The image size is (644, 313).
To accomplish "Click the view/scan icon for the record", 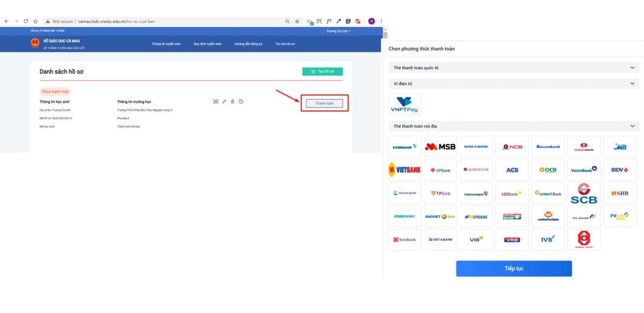I will pyautogui.click(x=216, y=102).
